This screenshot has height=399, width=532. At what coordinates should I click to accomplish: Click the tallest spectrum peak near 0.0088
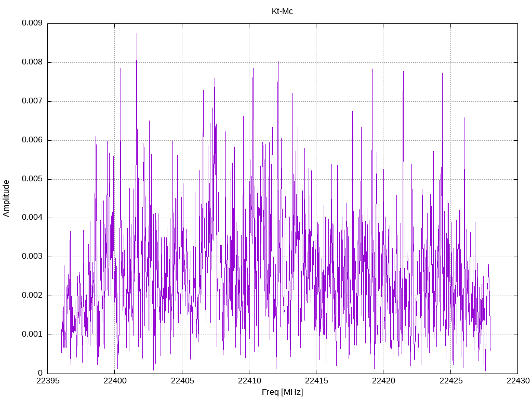[137, 34]
